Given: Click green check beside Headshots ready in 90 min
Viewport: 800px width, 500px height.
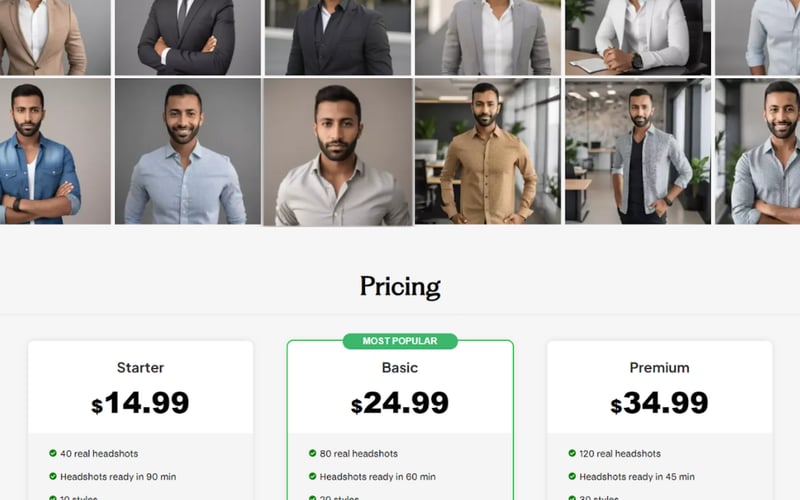Looking at the screenshot, I should pos(53,477).
